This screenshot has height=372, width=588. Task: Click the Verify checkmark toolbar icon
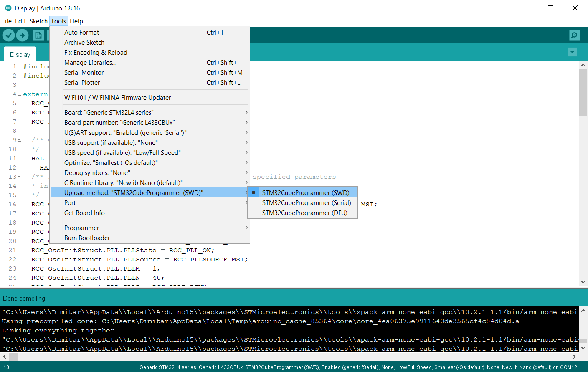pos(8,35)
